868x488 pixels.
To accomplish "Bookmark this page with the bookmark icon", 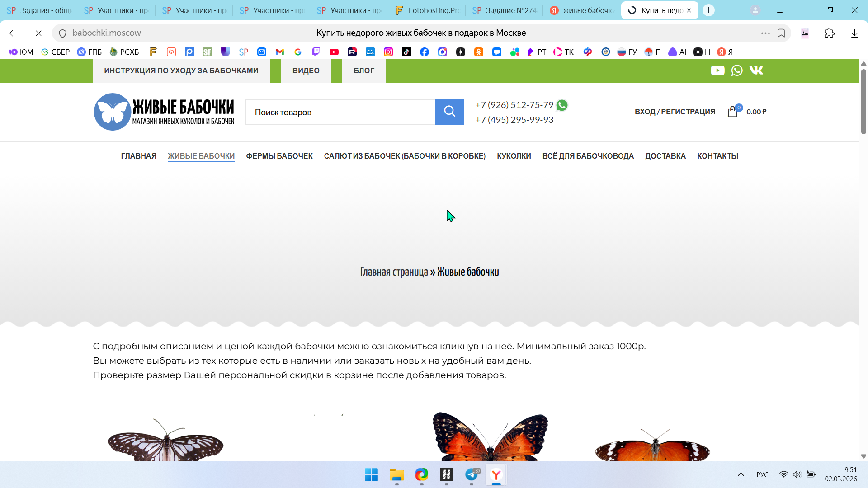I will click(781, 33).
